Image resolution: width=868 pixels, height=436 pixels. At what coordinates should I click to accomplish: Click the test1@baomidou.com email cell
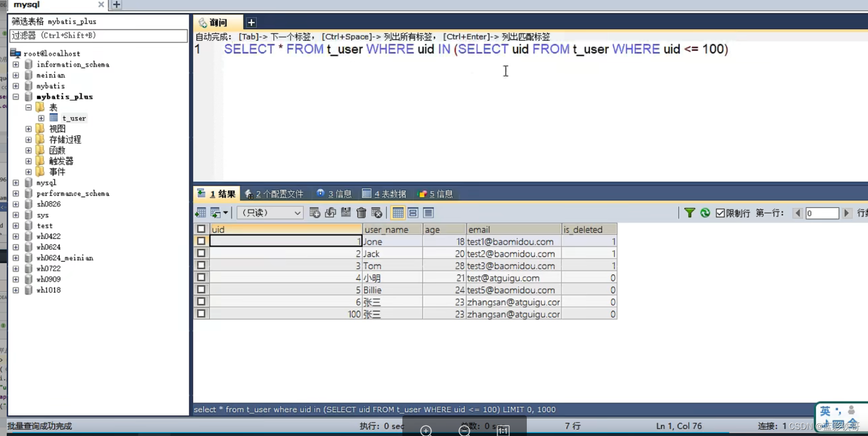click(x=514, y=241)
